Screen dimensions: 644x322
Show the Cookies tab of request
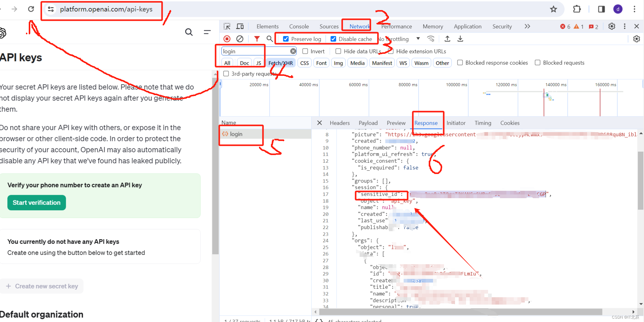510,123
